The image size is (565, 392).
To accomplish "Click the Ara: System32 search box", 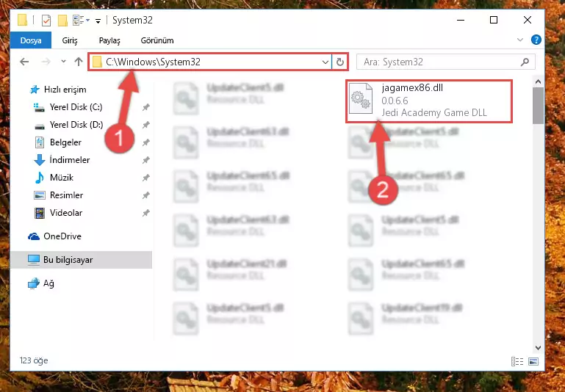I will 446,62.
